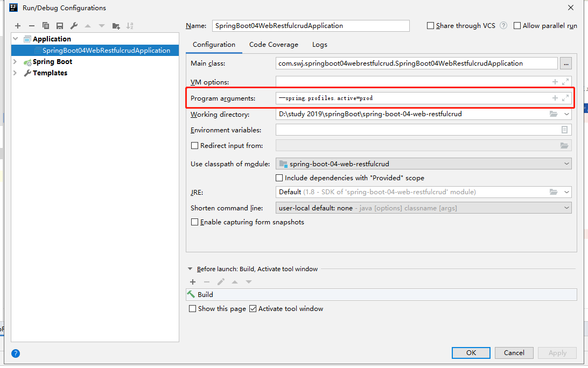Focus the Main class input field

pos(417,63)
